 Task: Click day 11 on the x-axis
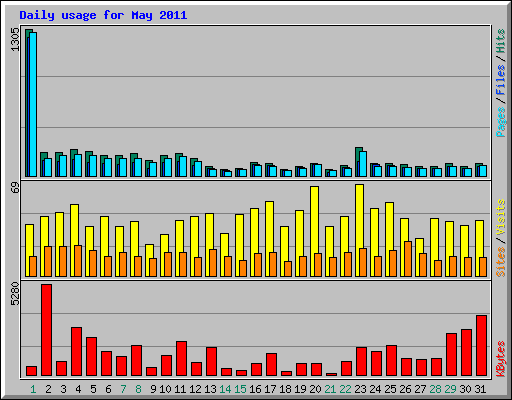point(180,389)
